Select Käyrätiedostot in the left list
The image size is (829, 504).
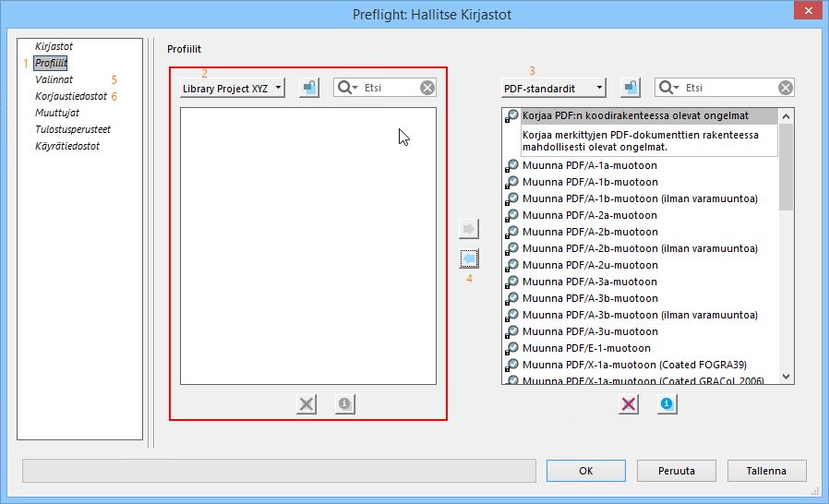coord(67,146)
